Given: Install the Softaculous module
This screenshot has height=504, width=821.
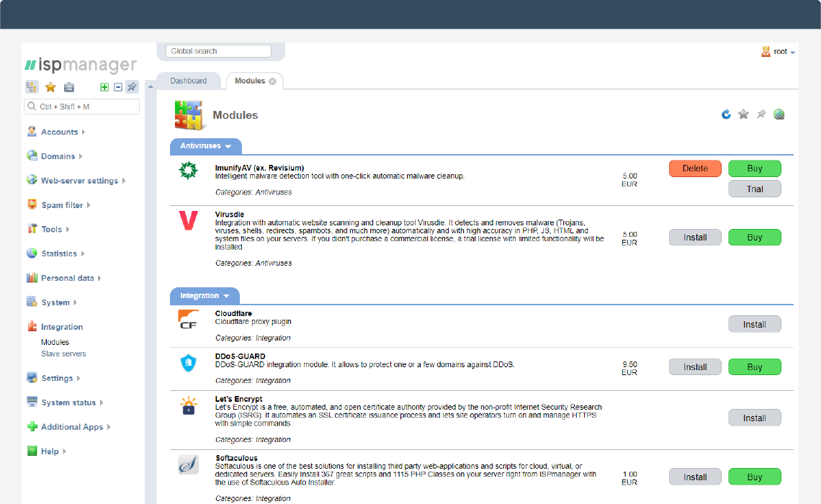Looking at the screenshot, I should [x=695, y=477].
